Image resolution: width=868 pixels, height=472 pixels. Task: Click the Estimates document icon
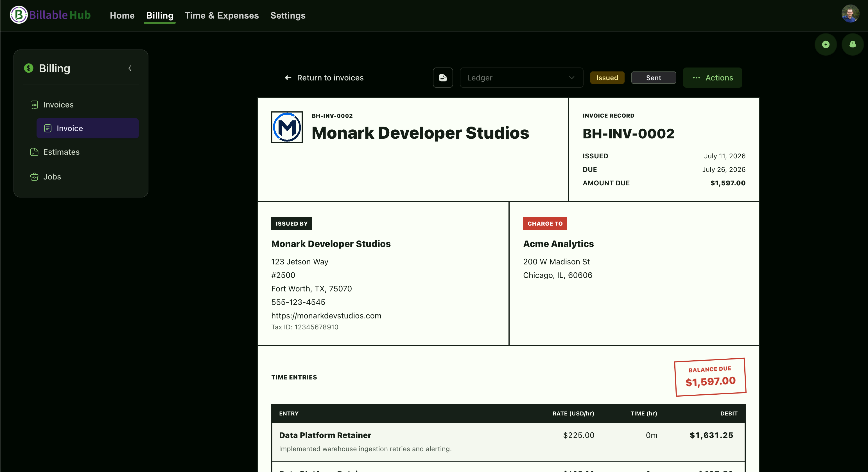pyautogui.click(x=34, y=152)
